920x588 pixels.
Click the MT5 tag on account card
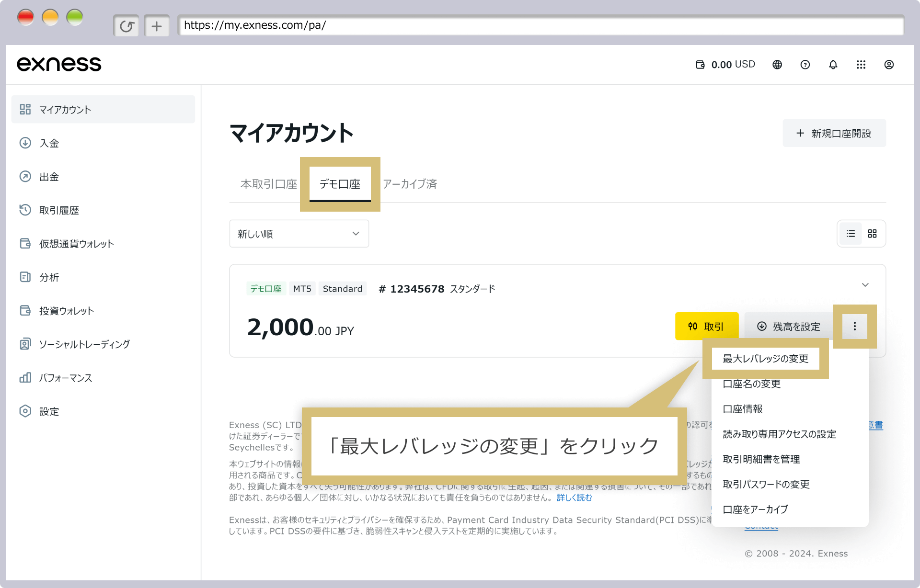302,289
